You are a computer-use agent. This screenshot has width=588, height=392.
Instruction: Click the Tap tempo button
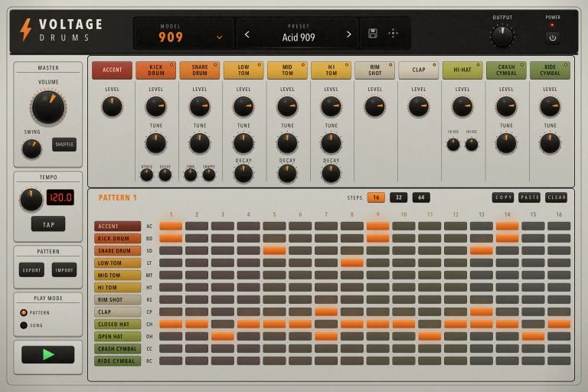tap(48, 224)
